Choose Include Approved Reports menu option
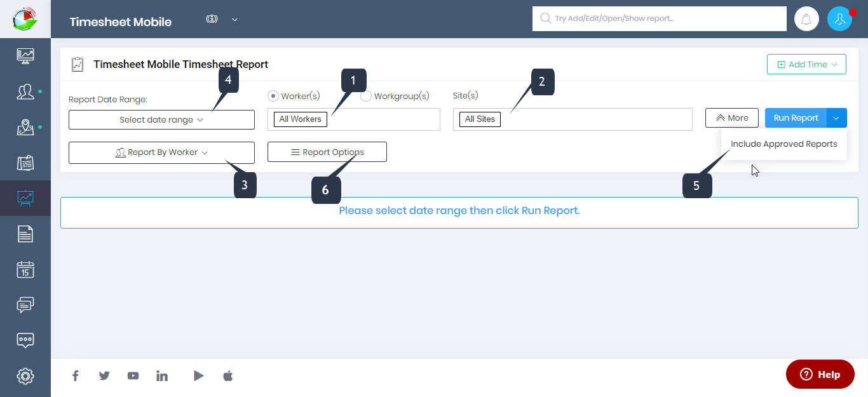The height and width of the screenshot is (397, 868). [x=783, y=144]
